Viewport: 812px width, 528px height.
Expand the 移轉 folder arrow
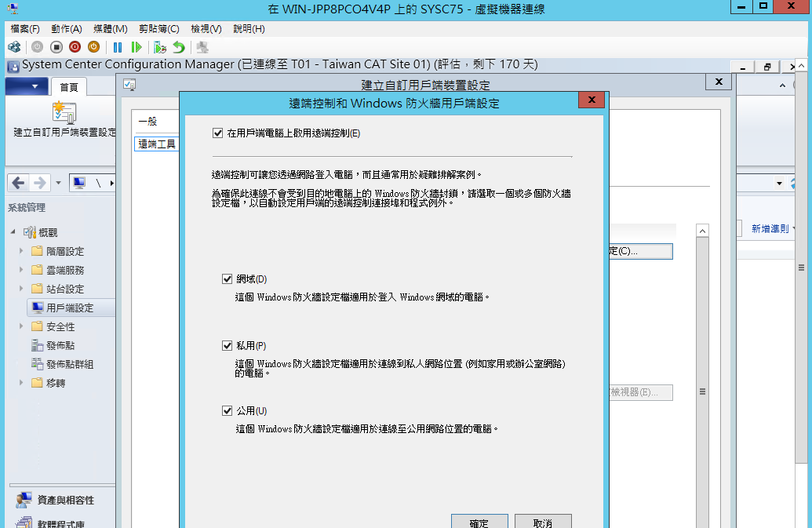tap(21, 383)
